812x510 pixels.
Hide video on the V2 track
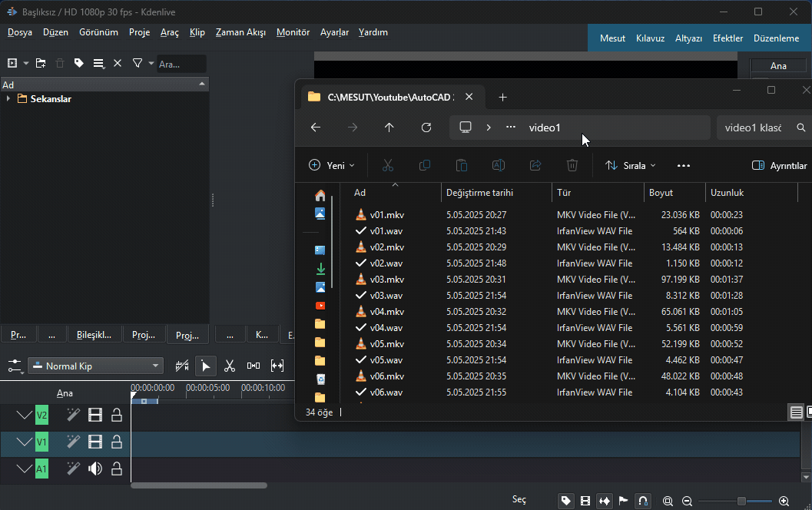pyautogui.click(x=95, y=415)
